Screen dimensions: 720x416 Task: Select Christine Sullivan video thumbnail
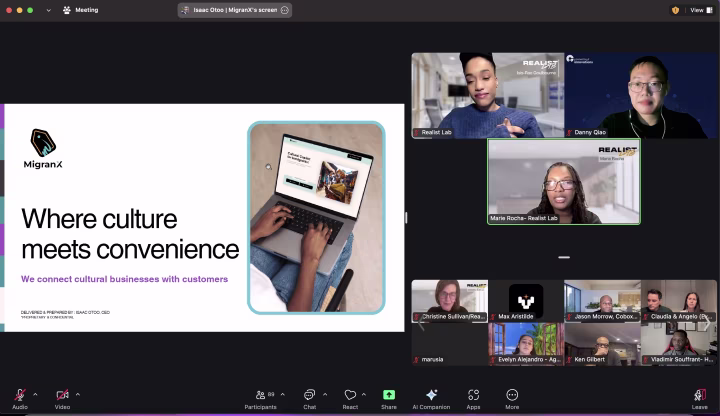point(450,301)
